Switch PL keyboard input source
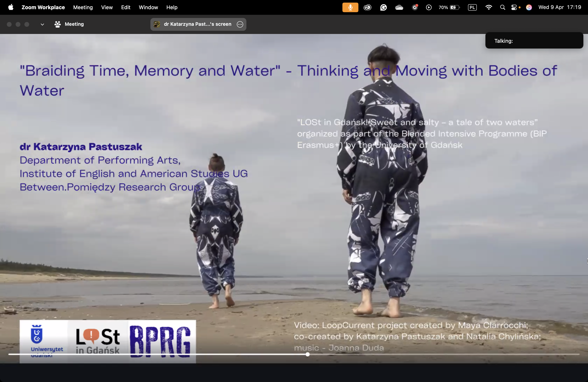Screen dimensions: 588x382 (x=472, y=7)
